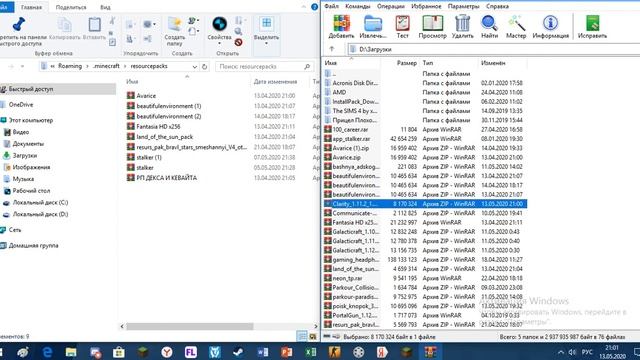This screenshot has width=640, height=360.
Task: Select Quick access (Быстрый доступ) in sidebar
Action: [31, 89]
